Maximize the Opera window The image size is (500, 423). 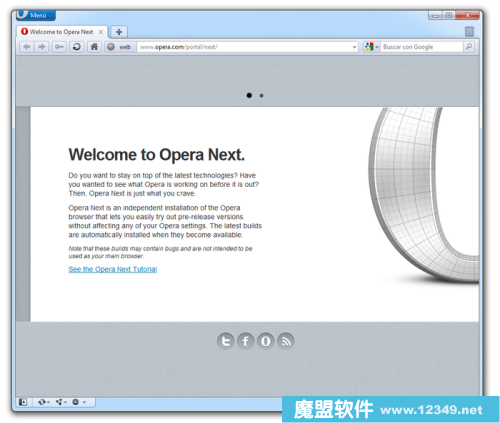pos(449,15)
